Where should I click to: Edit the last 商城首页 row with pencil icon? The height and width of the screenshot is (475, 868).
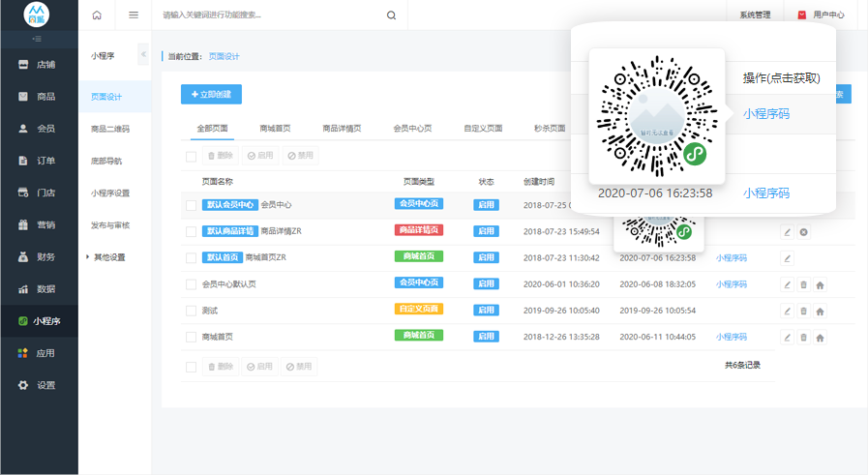click(x=787, y=338)
